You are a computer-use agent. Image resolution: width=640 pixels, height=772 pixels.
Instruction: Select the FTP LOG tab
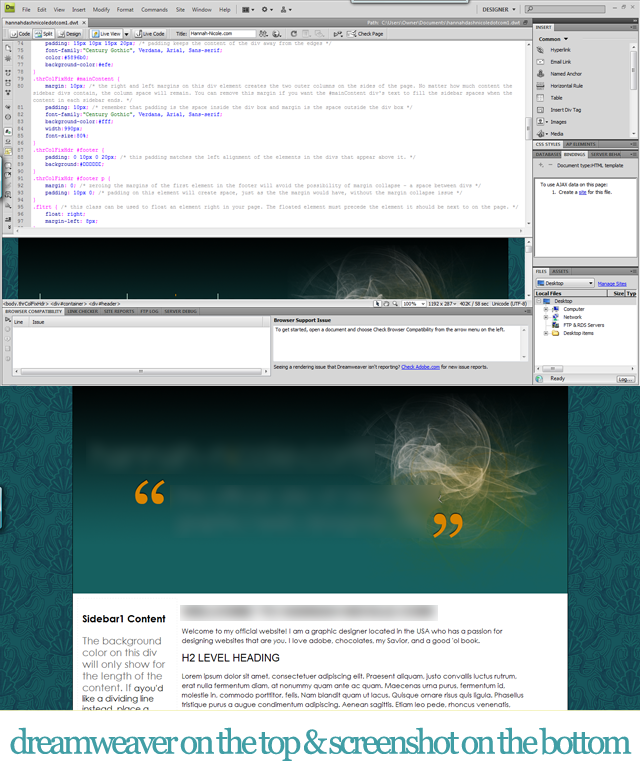coord(149,311)
